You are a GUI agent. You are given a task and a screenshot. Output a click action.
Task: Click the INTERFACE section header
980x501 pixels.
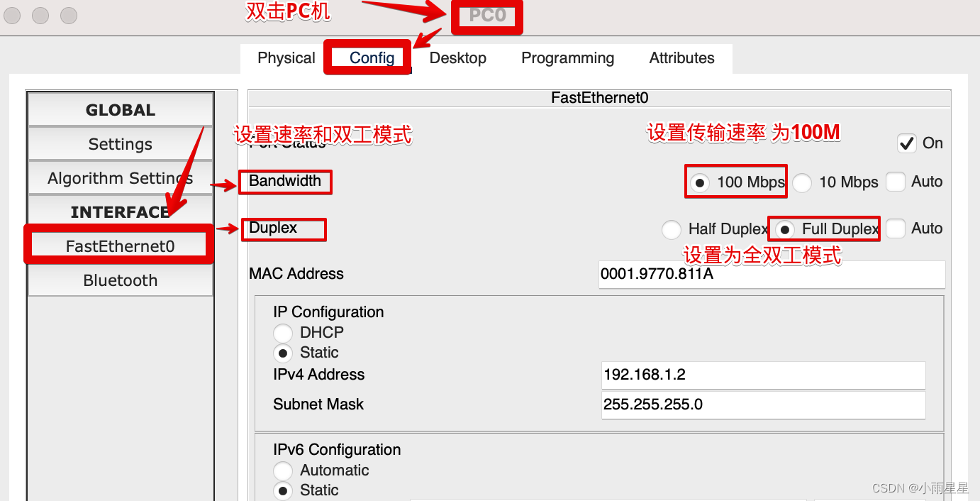[121, 212]
